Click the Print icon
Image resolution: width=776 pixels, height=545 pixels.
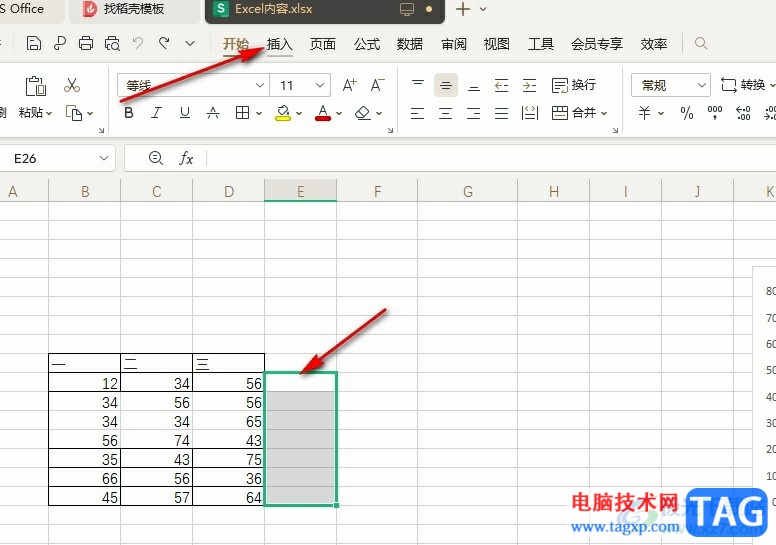86,44
